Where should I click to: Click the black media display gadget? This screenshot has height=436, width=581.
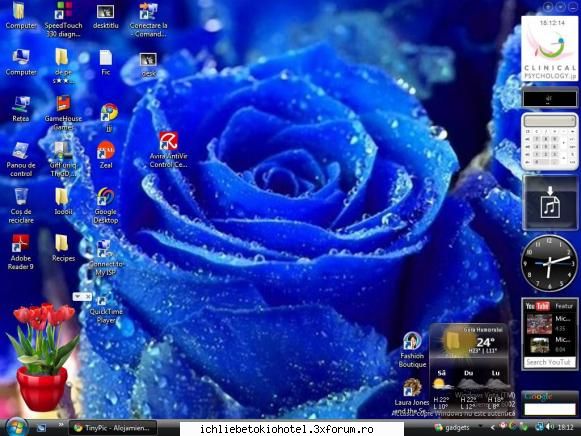coord(550,99)
